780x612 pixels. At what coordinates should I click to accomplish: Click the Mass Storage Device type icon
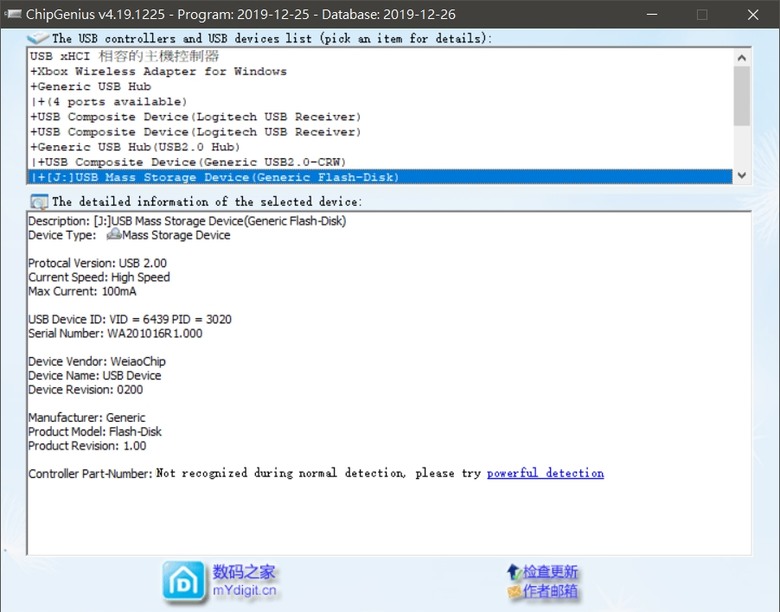(x=114, y=234)
